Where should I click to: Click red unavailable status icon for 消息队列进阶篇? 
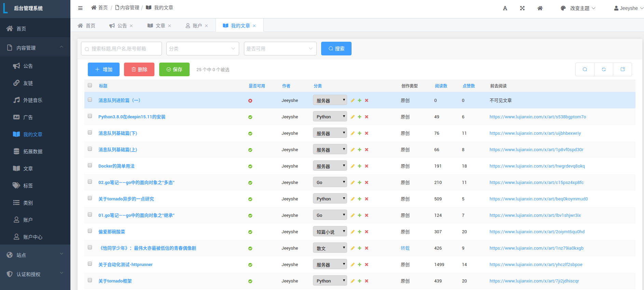point(250,101)
